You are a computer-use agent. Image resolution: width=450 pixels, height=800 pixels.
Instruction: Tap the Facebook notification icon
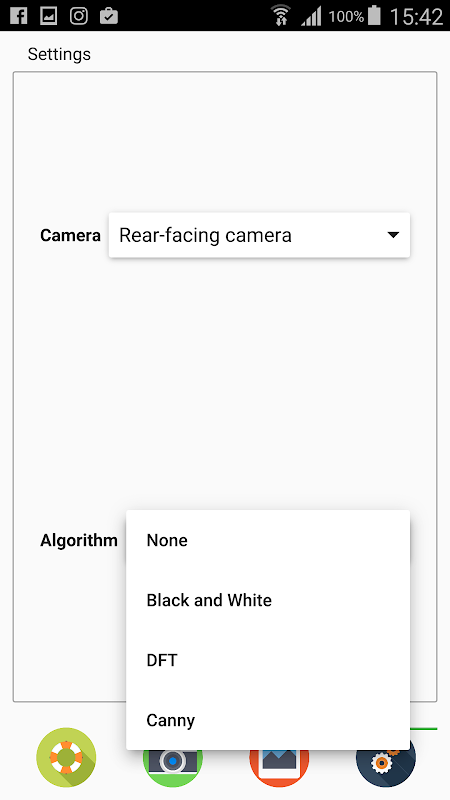click(18, 16)
